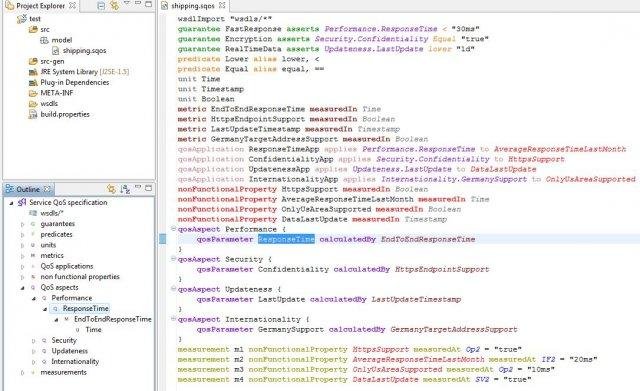640x391 pixels.
Task: Collapse the Performance node in Outline
Action: [34, 298]
